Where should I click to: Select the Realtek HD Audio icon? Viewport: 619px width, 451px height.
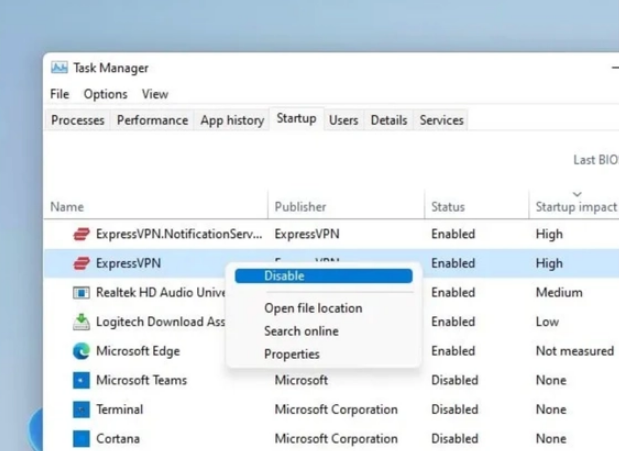81,293
